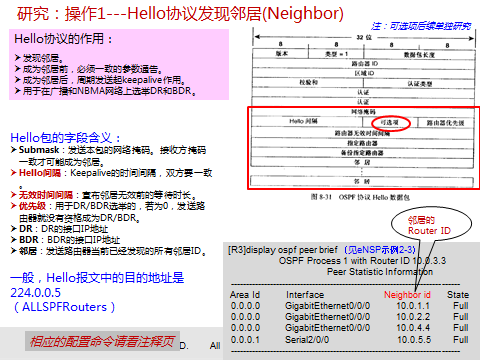This screenshot has height=360, width=480.
Task: Click the Full state in 10.0.1.1 row
Action: [461, 306]
